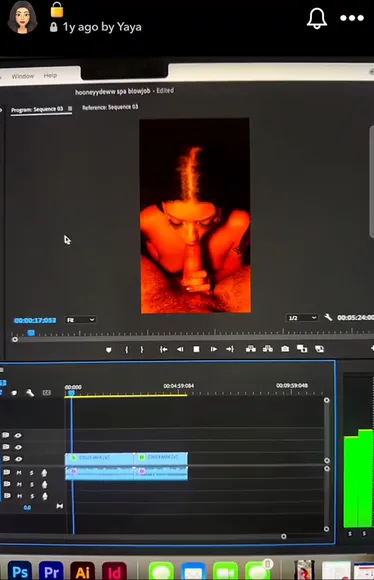Screen dimensions: 374x580
Task: Open the 1/2 playback resolution dropdown
Action: pos(302,318)
